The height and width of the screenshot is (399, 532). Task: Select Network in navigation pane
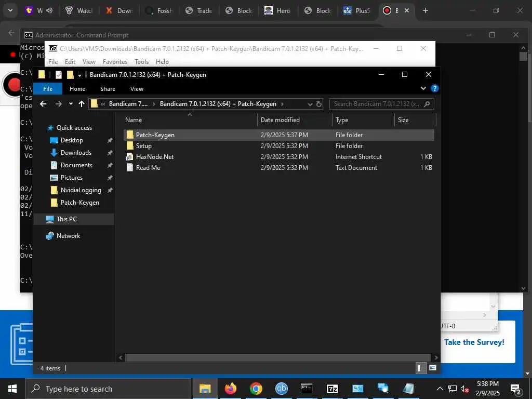click(68, 236)
